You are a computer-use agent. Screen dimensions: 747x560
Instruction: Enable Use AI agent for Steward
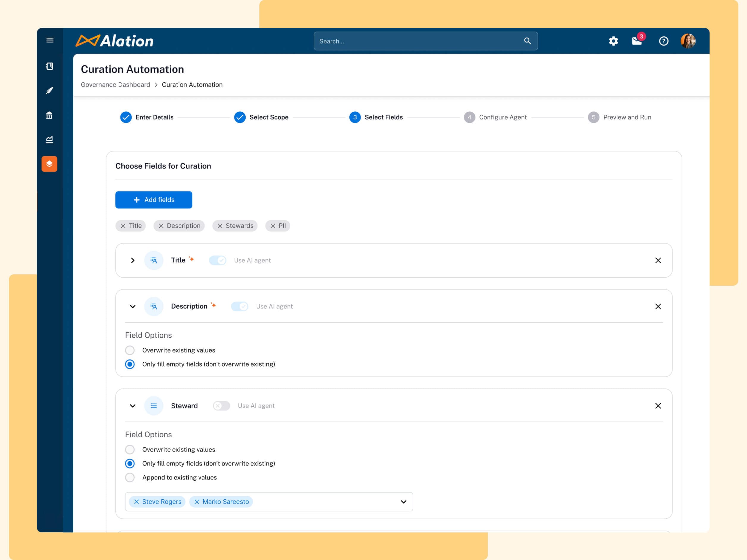(221, 405)
